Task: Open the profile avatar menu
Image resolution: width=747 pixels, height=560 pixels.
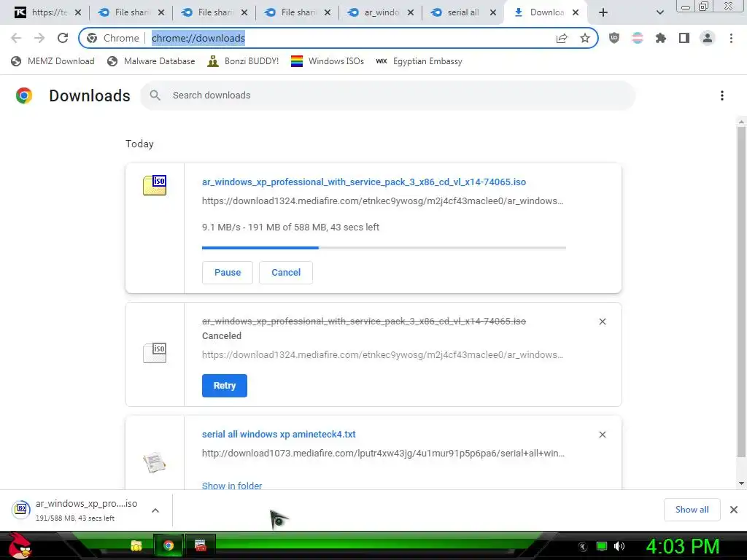Action: pos(708,38)
